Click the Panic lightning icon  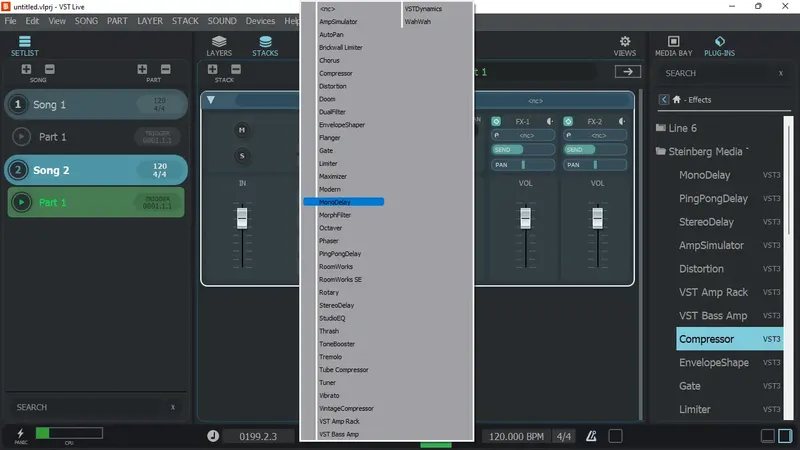pos(20,434)
